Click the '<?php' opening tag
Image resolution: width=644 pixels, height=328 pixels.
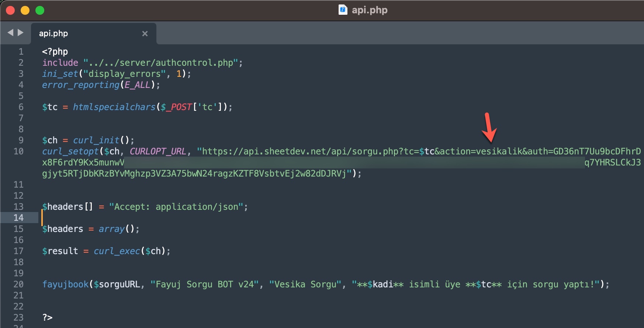(55, 52)
